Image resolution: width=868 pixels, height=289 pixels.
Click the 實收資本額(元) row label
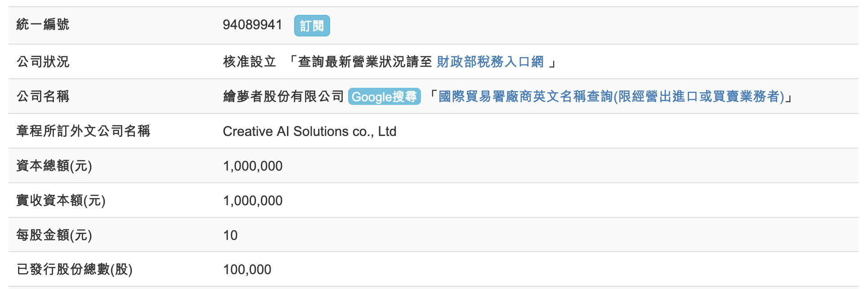click(61, 200)
